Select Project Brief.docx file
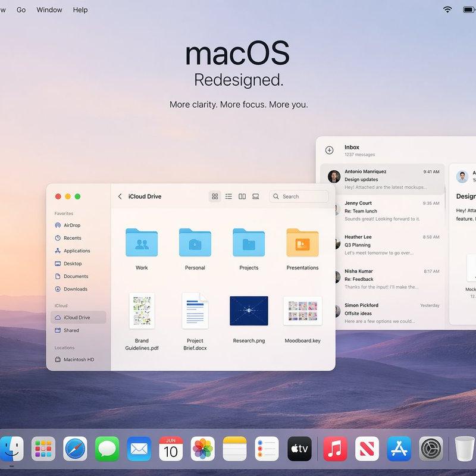Screen dimensions: 476x476 coord(195,311)
